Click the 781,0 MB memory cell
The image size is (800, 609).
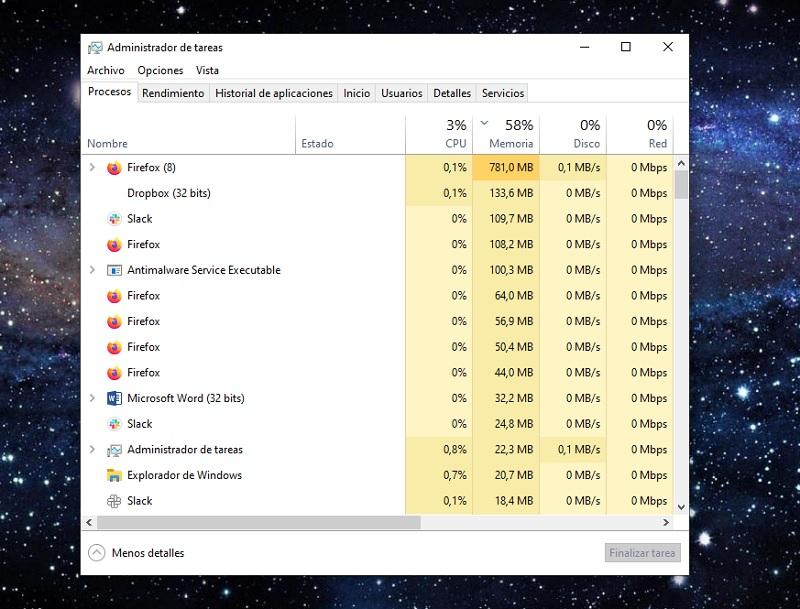point(506,167)
